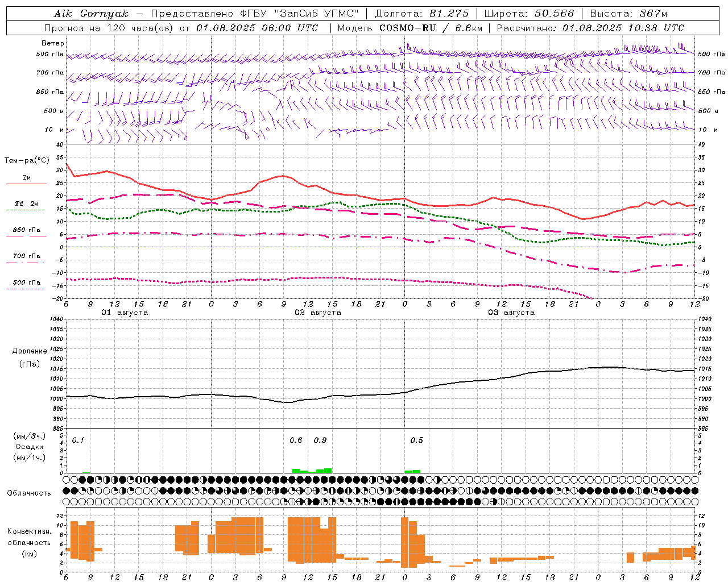The height and width of the screenshot is (582, 728).
Task: Click the 0.1 precipitation amount value
Action: pyautogui.click(x=78, y=440)
